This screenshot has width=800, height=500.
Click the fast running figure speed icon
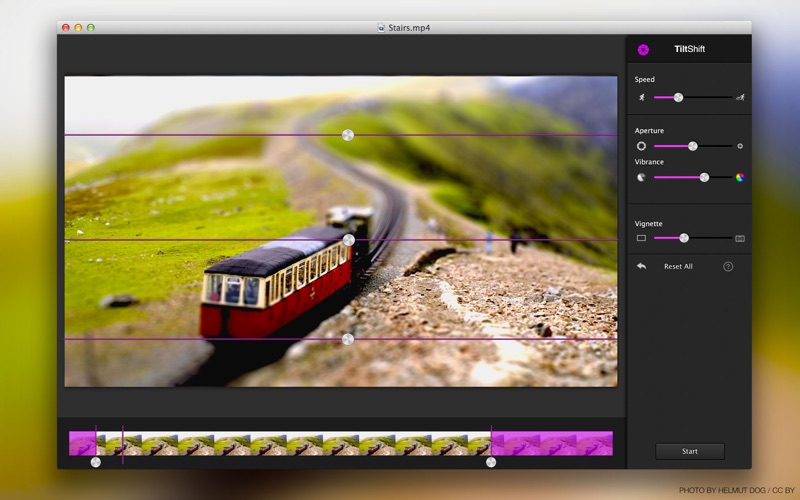pyautogui.click(x=740, y=97)
